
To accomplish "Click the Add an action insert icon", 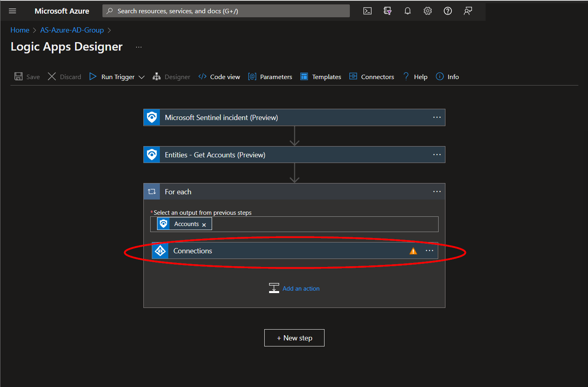I will [274, 288].
